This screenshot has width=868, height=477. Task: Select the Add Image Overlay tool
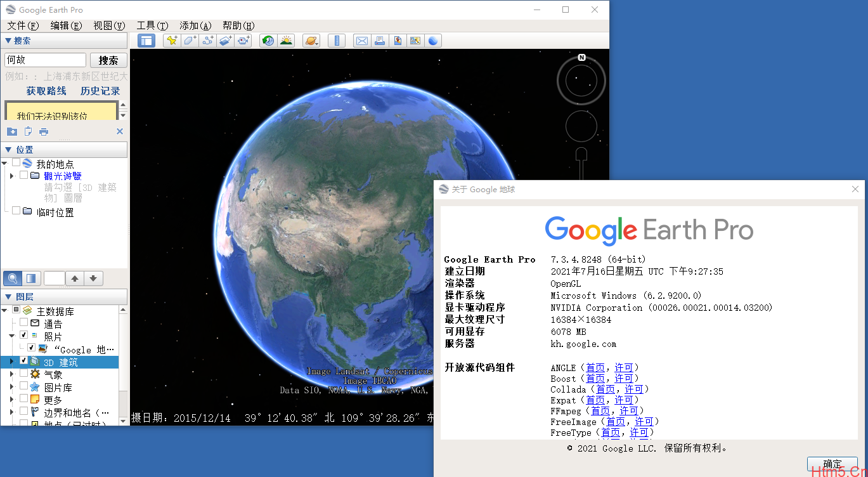[x=226, y=41]
